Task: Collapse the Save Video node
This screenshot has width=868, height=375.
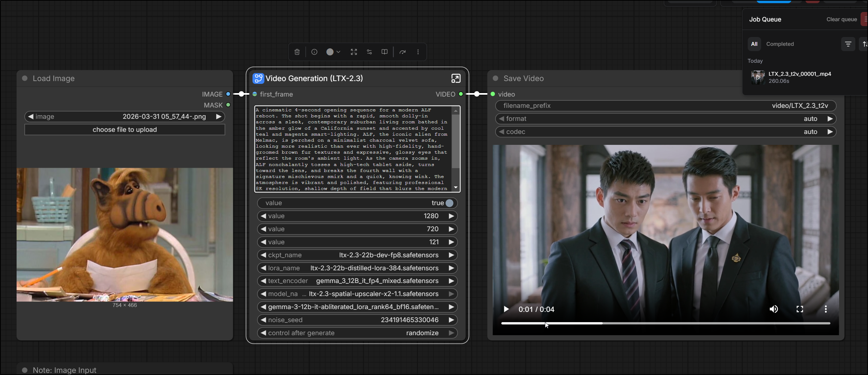Action: pyautogui.click(x=496, y=78)
